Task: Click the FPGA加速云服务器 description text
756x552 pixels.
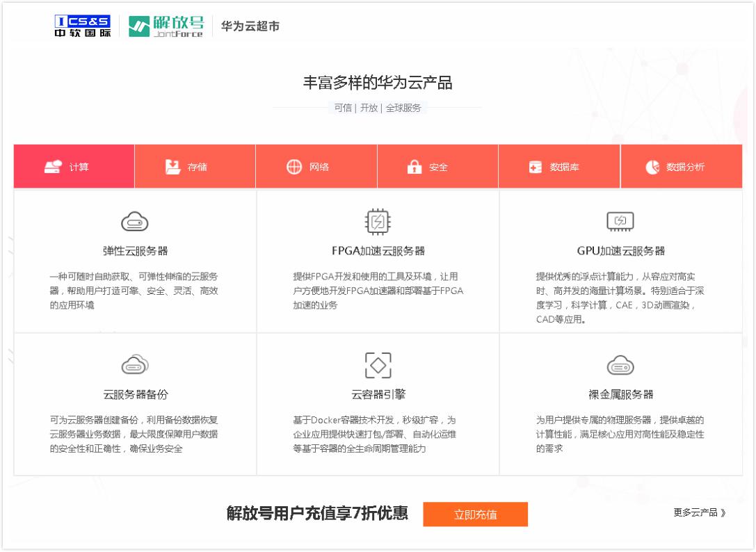Action: click(378, 291)
